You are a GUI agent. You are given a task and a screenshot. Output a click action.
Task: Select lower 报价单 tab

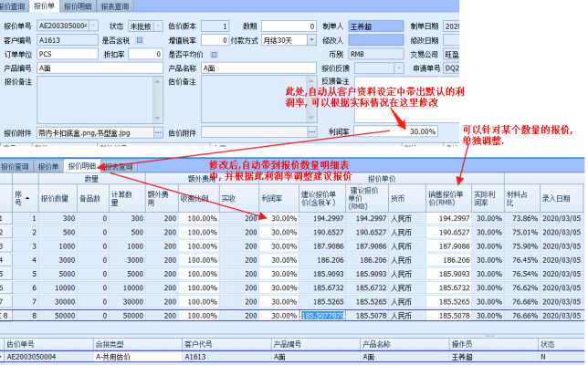(x=48, y=166)
